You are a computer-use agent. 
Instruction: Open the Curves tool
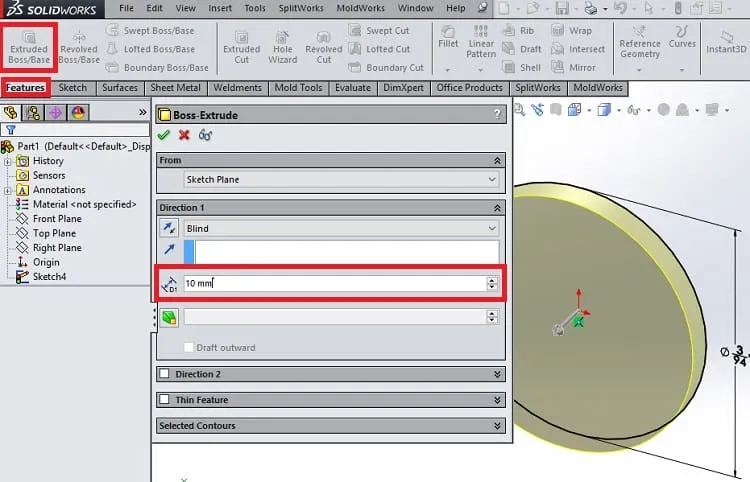pos(682,37)
